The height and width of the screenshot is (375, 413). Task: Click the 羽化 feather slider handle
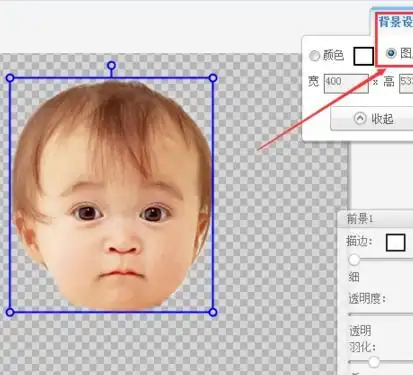374,362
